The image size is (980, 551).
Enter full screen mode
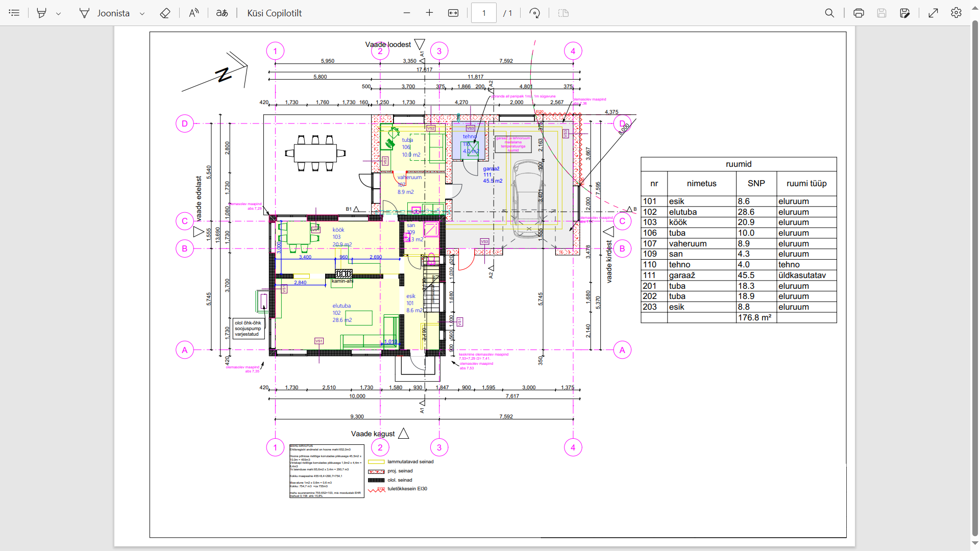pos(933,13)
